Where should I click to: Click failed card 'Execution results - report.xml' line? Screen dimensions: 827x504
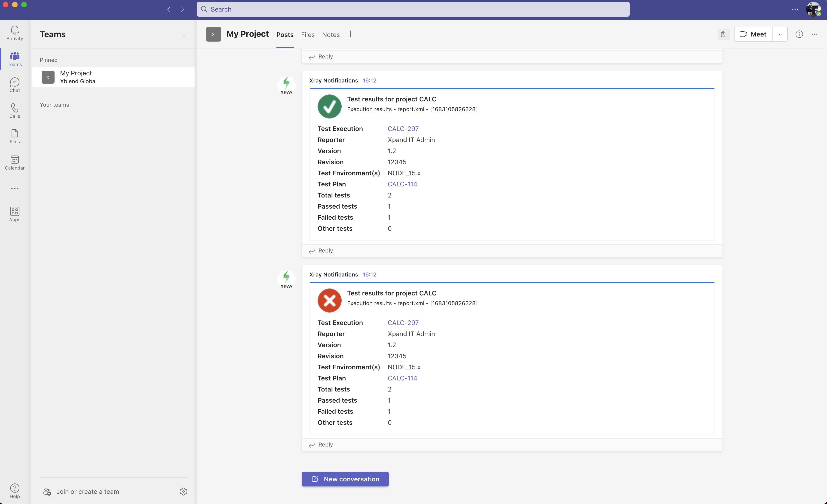[x=412, y=303]
